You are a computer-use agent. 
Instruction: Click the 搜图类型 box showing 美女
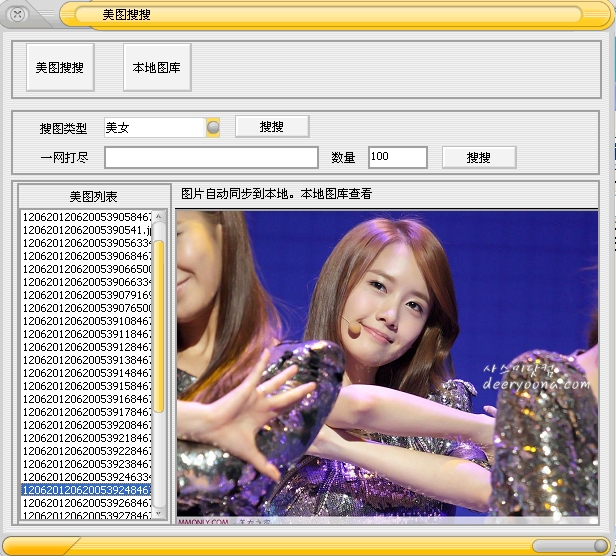(154, 127)
